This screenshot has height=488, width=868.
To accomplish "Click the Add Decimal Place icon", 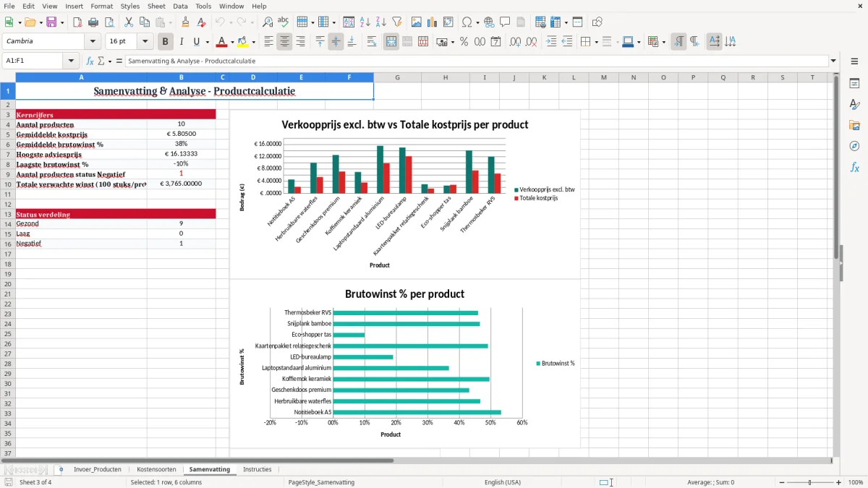I will coord(516,42).
